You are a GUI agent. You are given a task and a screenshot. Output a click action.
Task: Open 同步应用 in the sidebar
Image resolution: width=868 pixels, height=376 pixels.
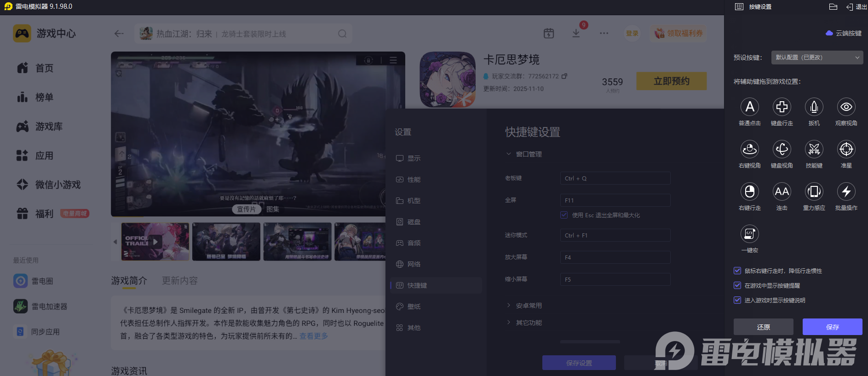38,331
